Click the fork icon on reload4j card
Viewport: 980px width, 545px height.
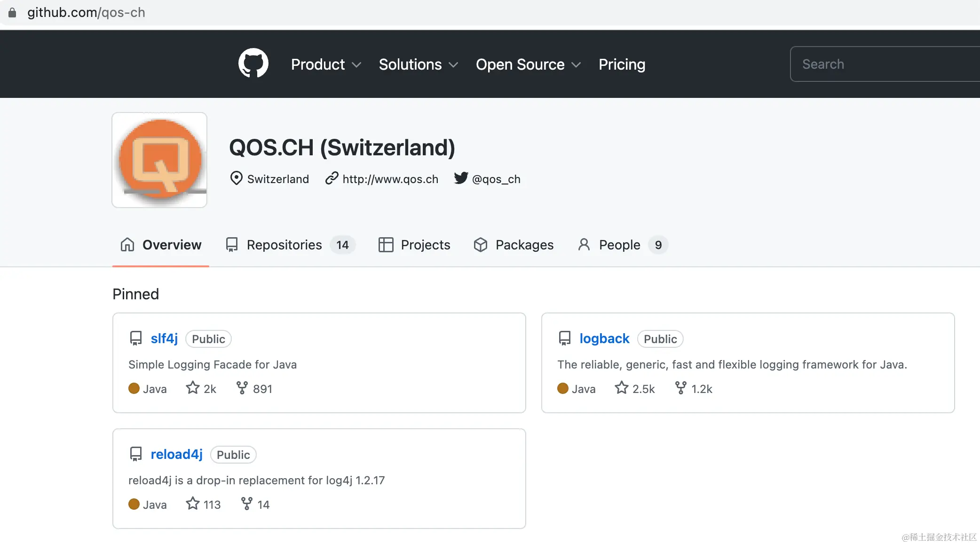[x=246, y=504]
